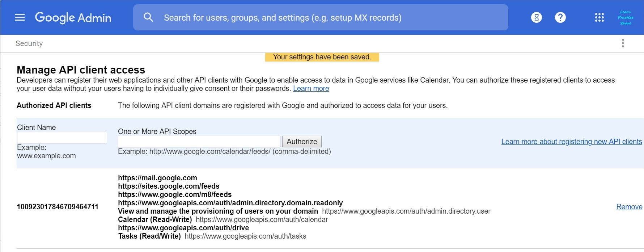Screen dimensions: 644x252
Task: Click the search magnifier icon
Action: pyautogui.click(x=148, y=17)
